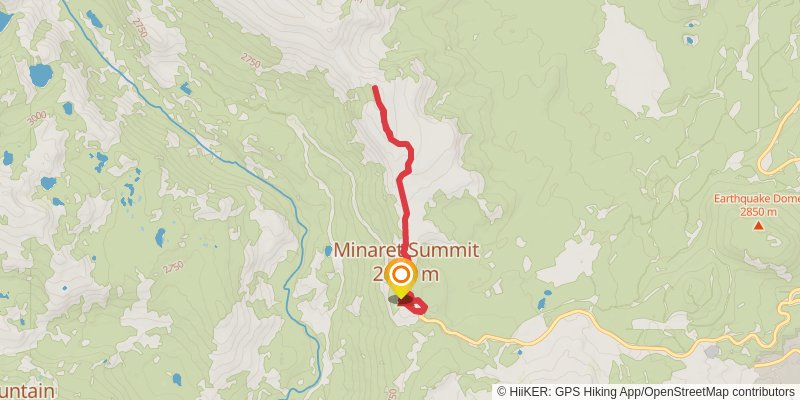Click the Minaret Summit label
800x400 pixels.
[406, 251]
